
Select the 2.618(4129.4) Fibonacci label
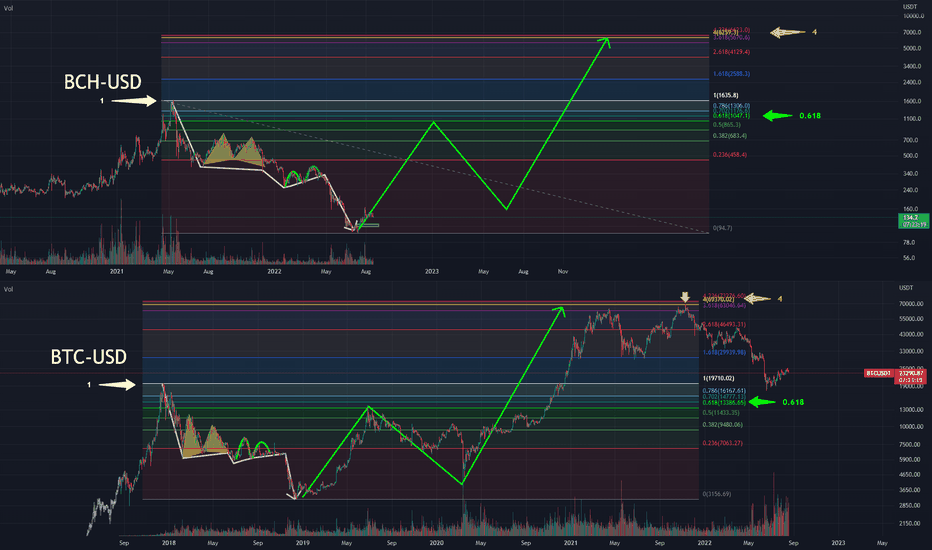pos(731,52)
